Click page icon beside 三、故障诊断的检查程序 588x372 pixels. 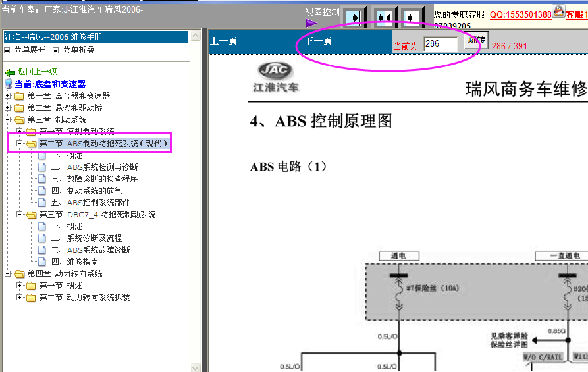pos(42,179)
